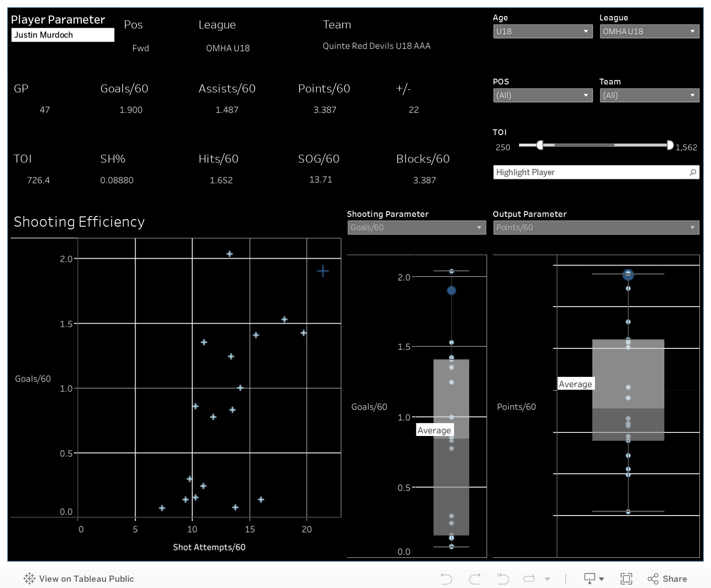Click the TOI slider right handle
711x588 pixels.
point(670,145)
